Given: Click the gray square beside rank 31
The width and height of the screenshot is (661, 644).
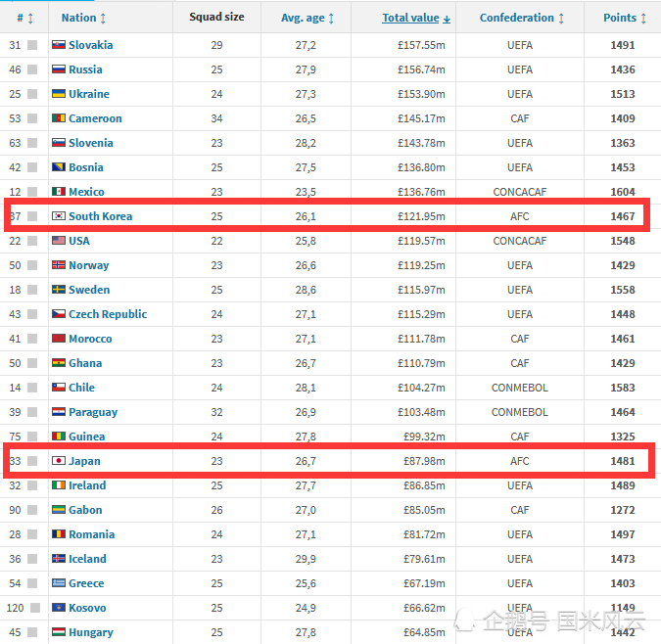Looking at the screenshot, I should 32,45.
